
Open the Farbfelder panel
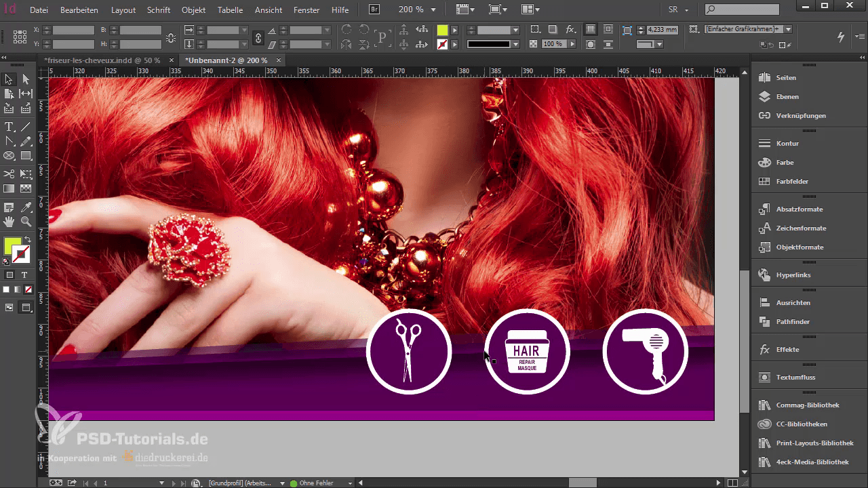click(792, 182)
